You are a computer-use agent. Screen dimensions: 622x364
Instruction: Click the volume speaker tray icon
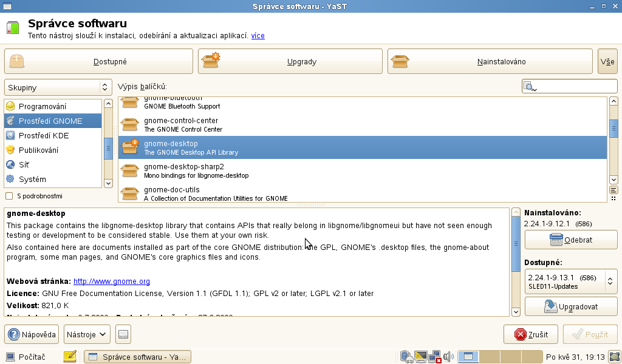448,357
